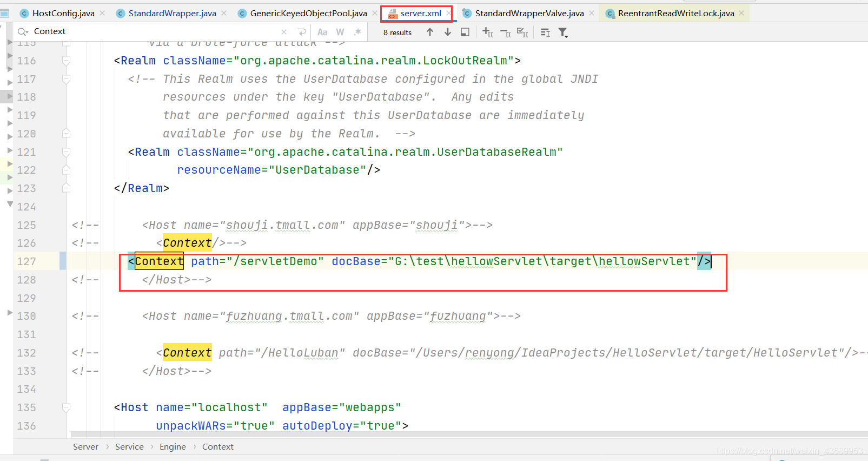Open the search filter funnel options

(x=563, y=32)
